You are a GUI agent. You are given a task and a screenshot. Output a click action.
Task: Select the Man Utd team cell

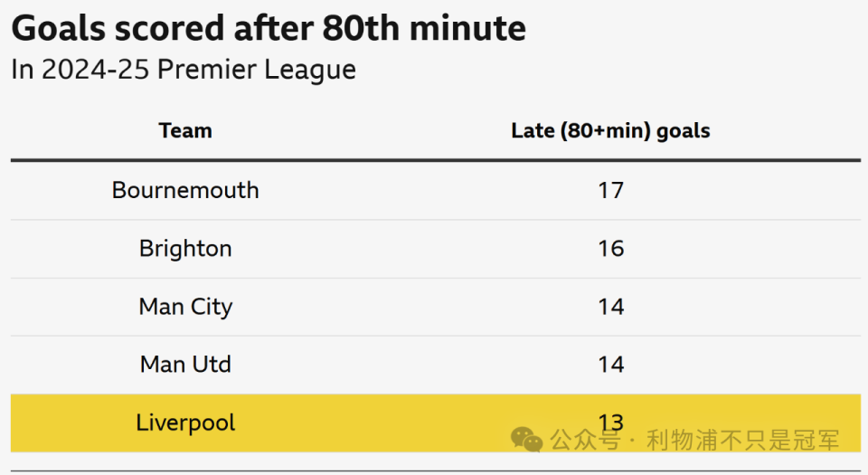pos(185,365)
